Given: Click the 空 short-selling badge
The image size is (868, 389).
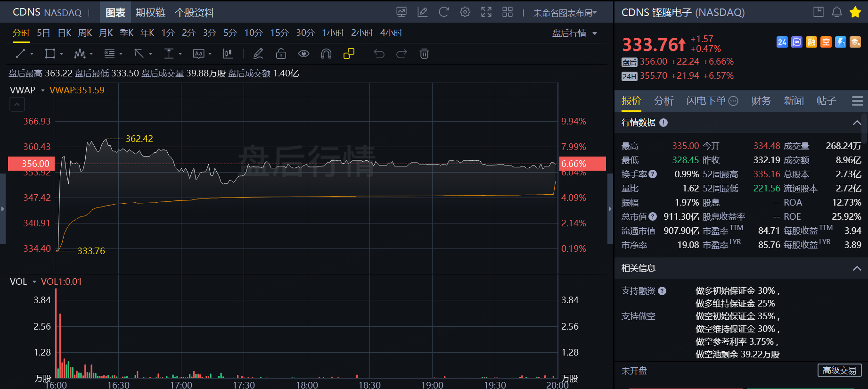Looking at the screenshot, I should (826, 42).
